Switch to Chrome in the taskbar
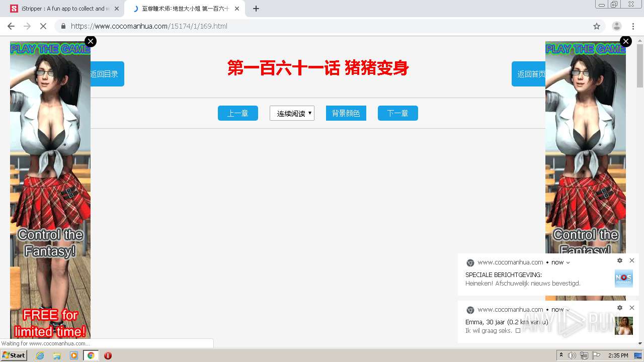This screenshot has width=644, height=362. [91, 355]
